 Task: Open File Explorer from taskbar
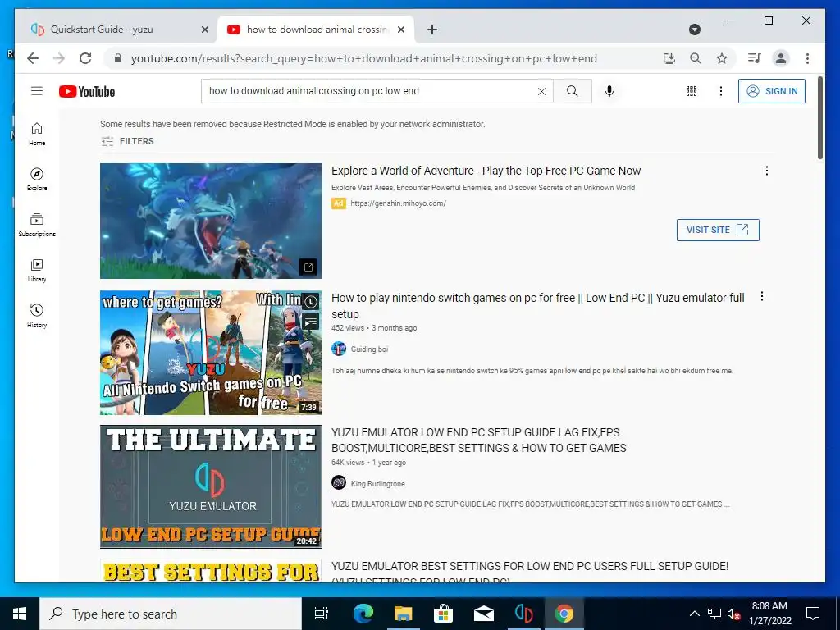pyautogui.click(x=403, y=614)
